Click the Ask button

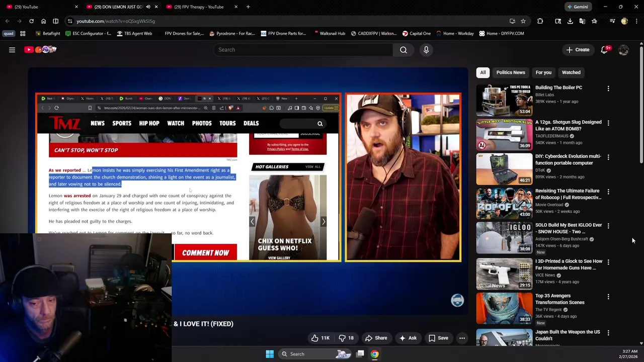point(409,338)
